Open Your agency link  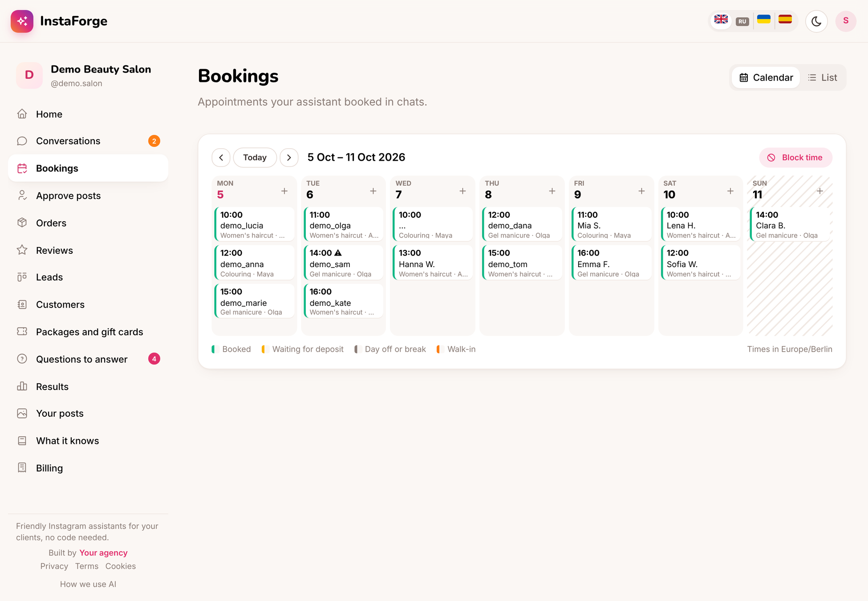click(x=103, y=553)
